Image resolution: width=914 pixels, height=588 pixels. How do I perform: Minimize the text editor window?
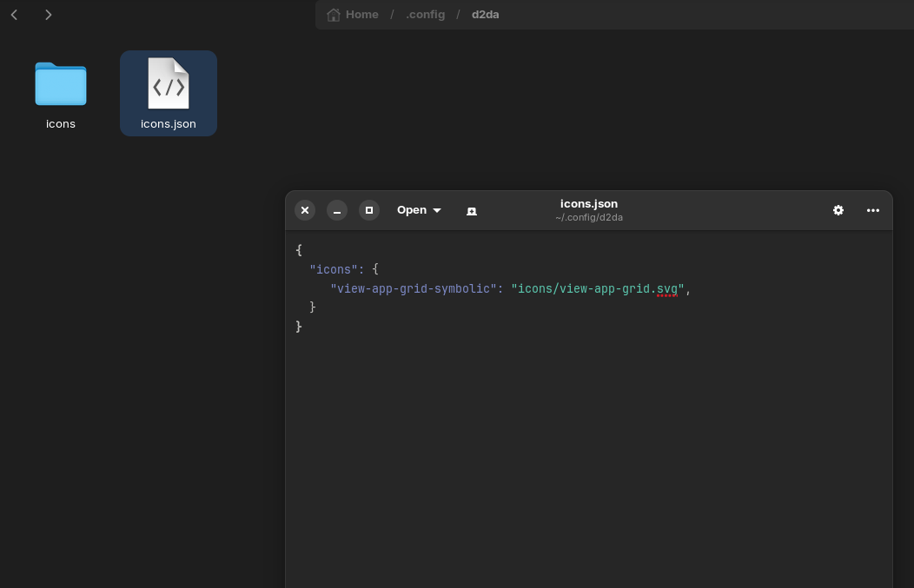point(337,210)
